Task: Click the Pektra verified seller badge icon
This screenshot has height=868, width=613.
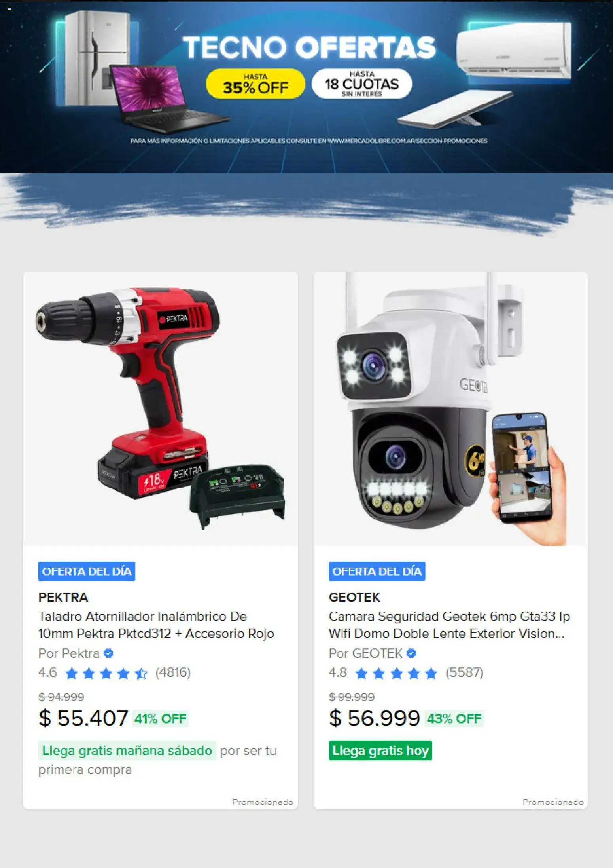Action: click(x=108, y=653)
